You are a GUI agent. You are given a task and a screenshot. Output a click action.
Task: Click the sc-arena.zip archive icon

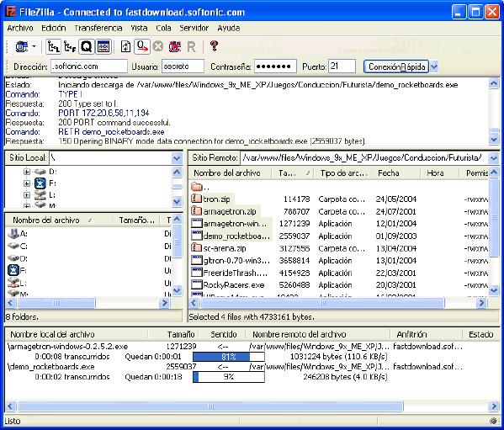pyautogui.click(x=196, y=247)
